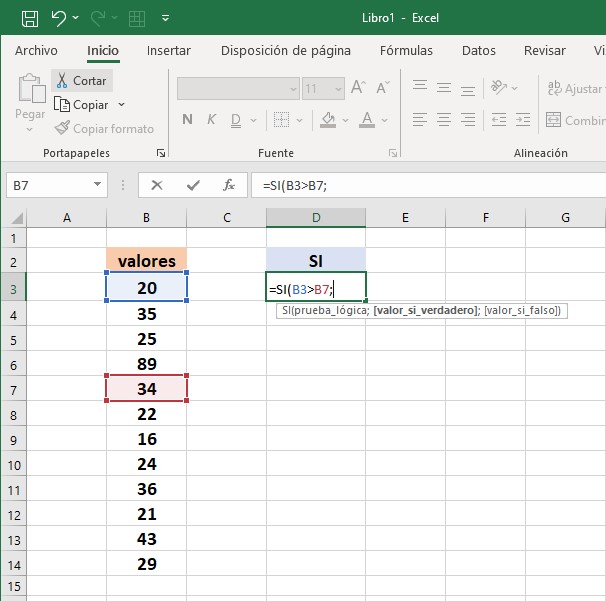Click the decrease font size icon
This screenshot has width=606, height=601.
pos(383,88)
